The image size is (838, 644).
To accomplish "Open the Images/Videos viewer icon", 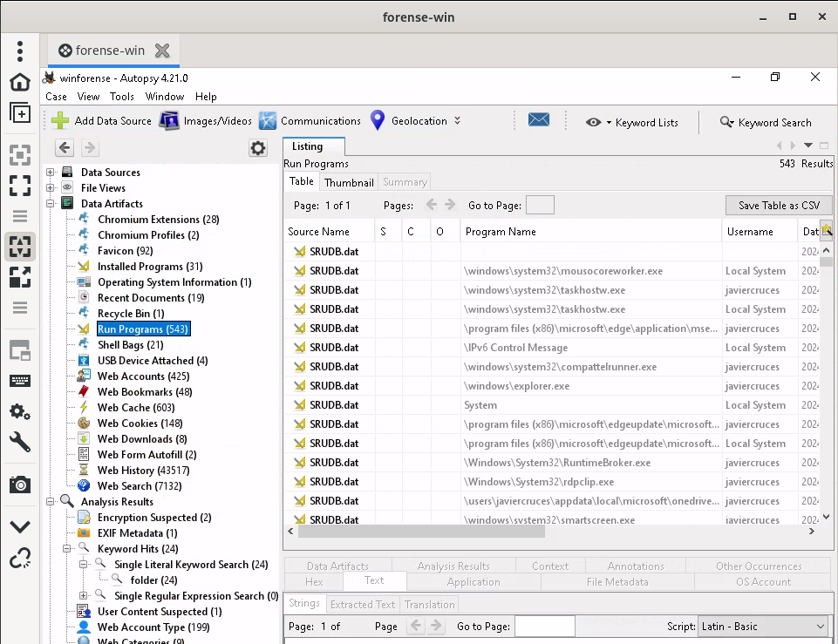I will coord(169,120).
